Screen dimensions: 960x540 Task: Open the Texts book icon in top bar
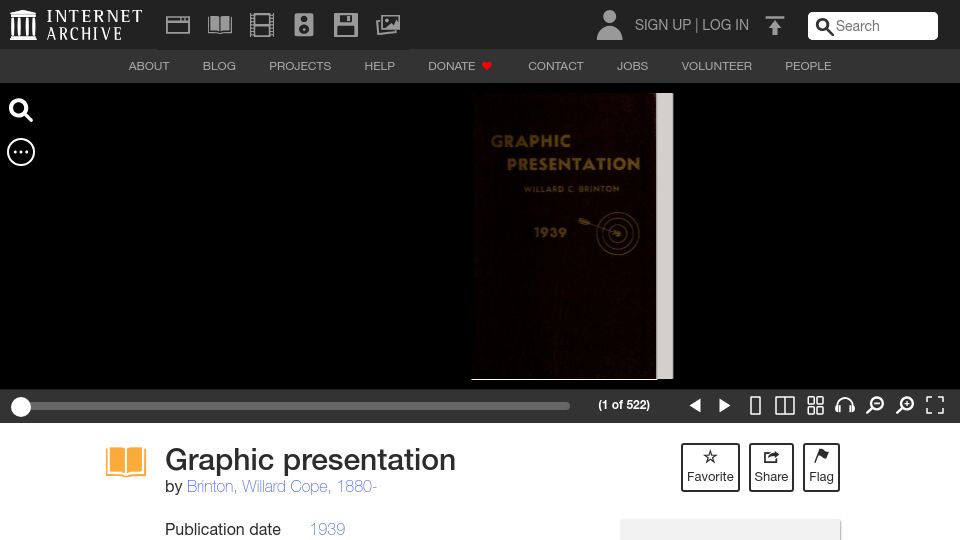[x=220, y=25]
